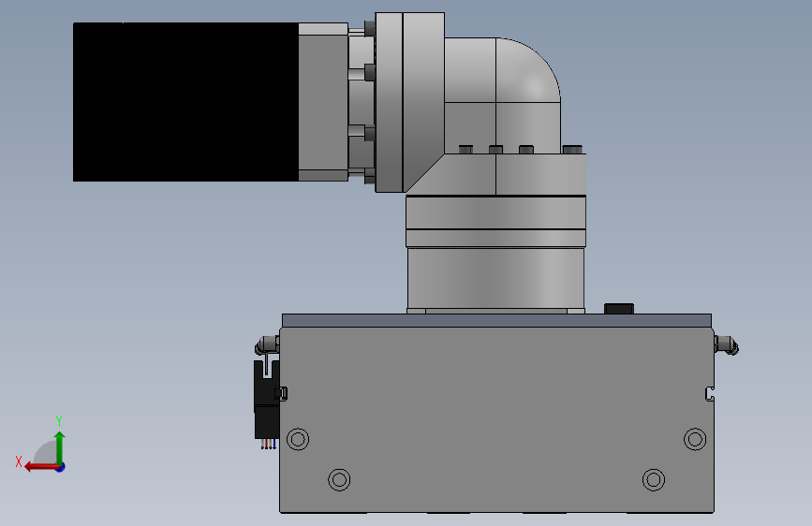Click the Y label on the triad

[59, 421]
